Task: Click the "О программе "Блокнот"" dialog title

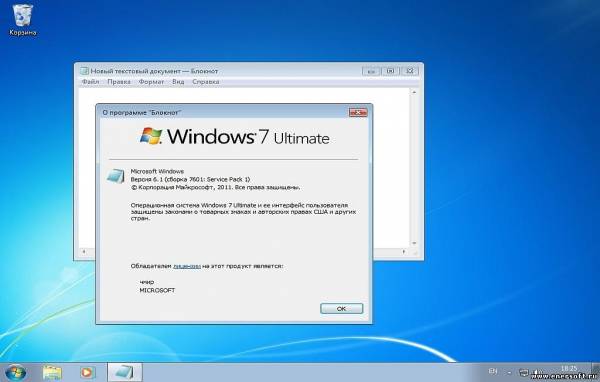Action: 142,113
